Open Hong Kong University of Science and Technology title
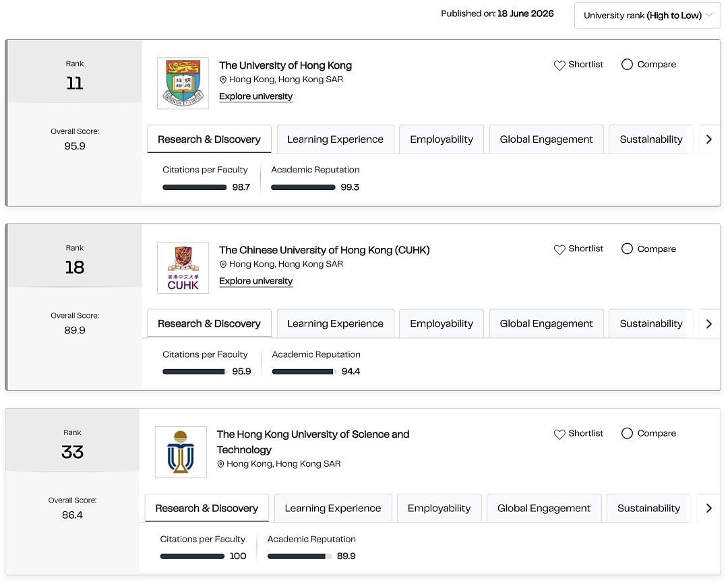The width and height of the screenshot is (728, 586). [x=313, y=442]
